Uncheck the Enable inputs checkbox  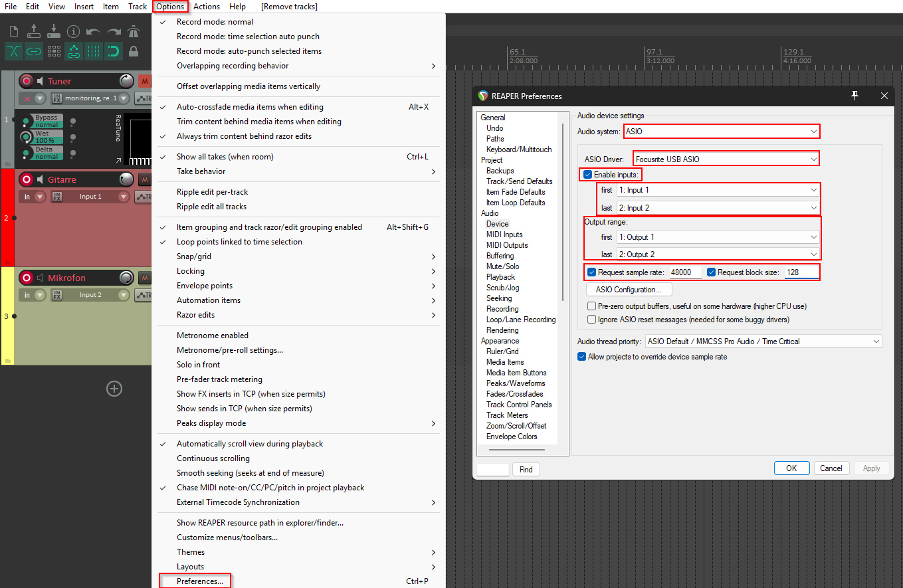point(588,175)
